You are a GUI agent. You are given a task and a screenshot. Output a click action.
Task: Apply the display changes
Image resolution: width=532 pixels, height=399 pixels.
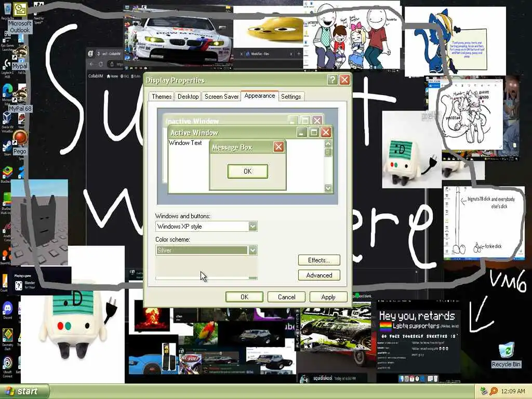tap(328, 297)
